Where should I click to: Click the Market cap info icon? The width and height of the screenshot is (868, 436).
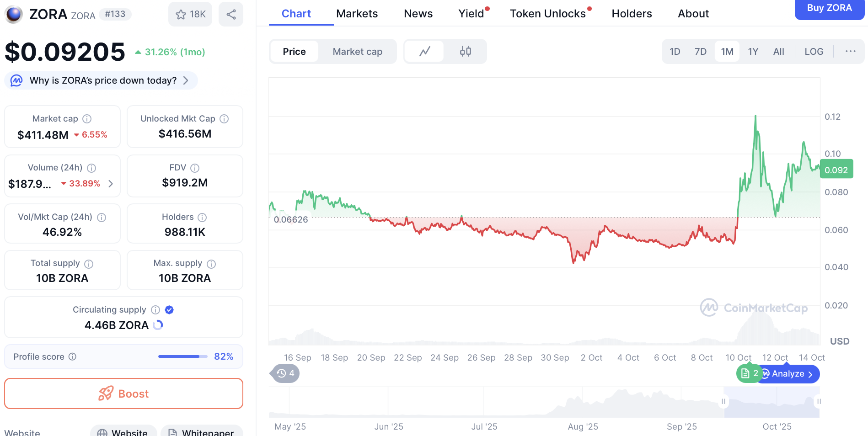87,119
